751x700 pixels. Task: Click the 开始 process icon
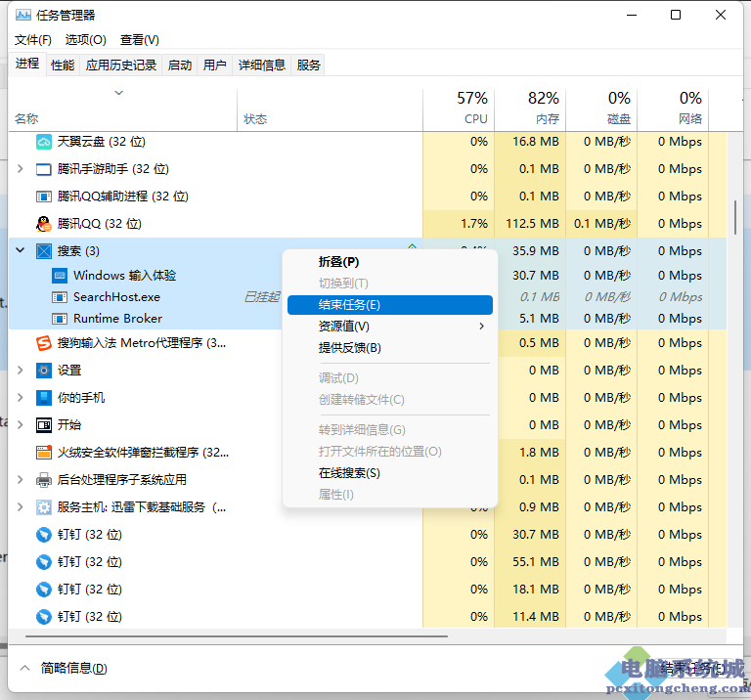tap(44, 424)
